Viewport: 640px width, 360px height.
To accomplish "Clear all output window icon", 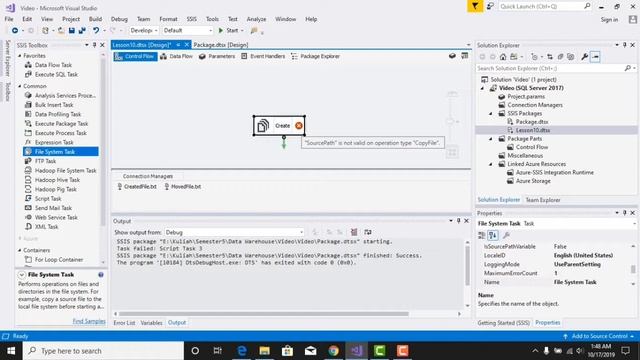I will coord(354,232).
